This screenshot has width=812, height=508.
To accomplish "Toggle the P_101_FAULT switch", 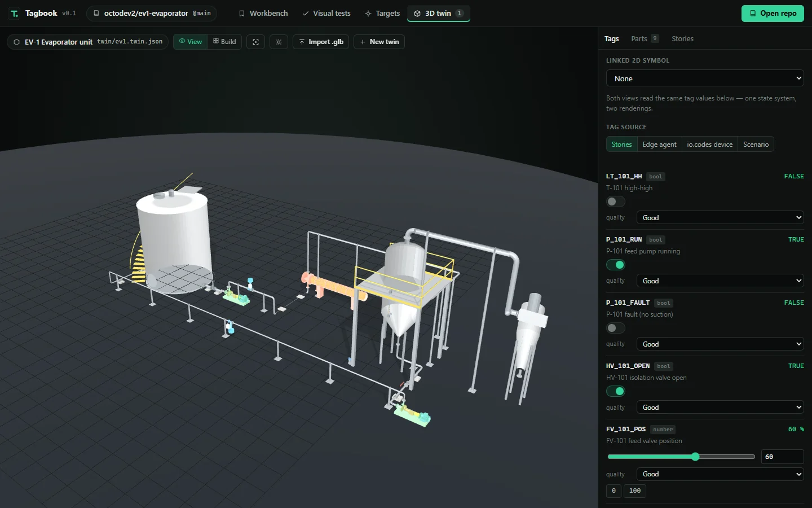I will pyautogui.click(x=616, y=328).
